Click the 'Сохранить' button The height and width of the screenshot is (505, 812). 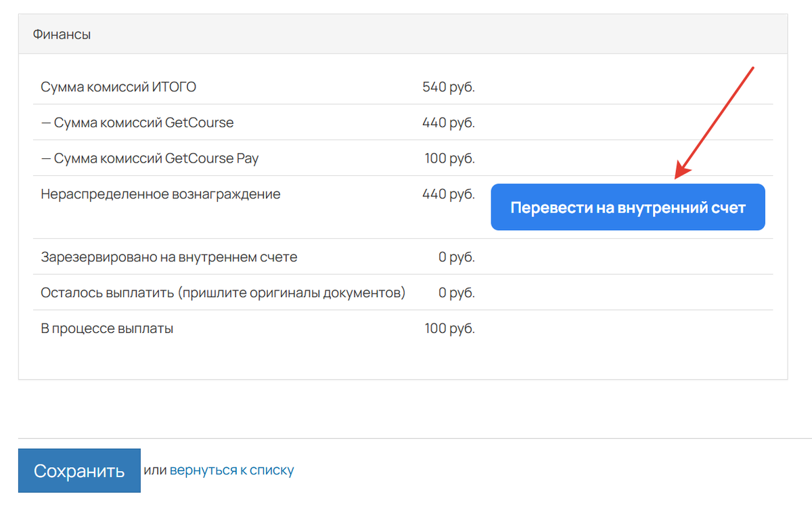point(79,470)
